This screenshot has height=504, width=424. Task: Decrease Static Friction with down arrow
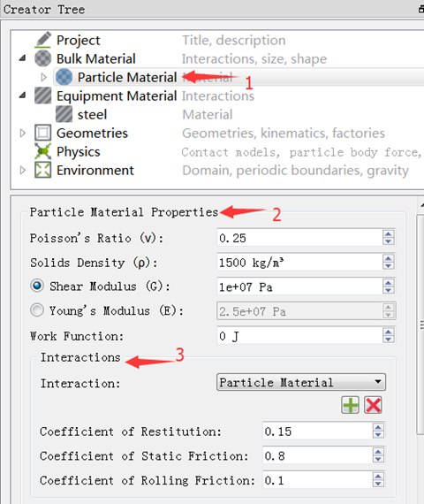click(378, 460)
